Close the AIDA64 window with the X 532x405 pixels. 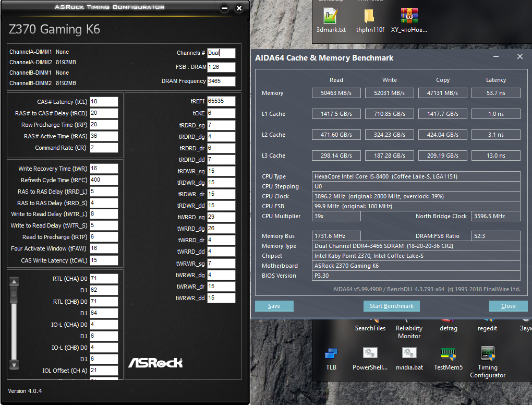[x=520, y=56]
